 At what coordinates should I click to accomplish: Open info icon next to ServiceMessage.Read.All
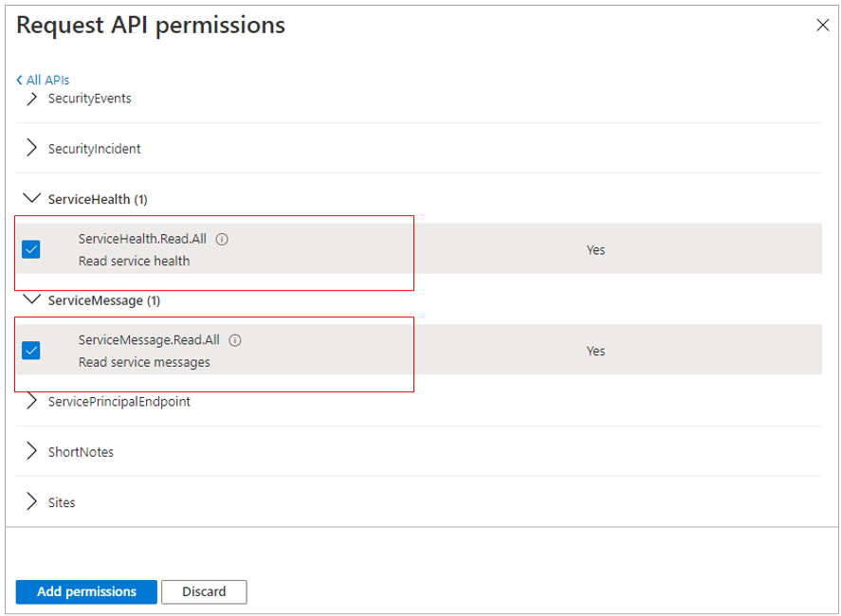pos(235,340)
